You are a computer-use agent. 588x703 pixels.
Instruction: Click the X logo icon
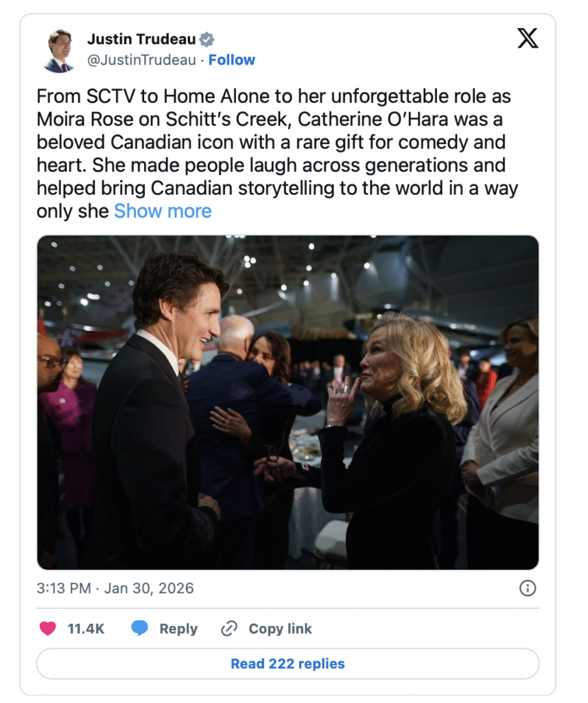(x=527, y=38)
